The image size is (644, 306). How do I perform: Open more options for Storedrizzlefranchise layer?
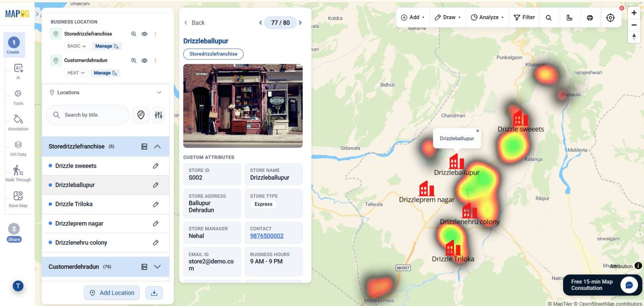click(155, 34)
